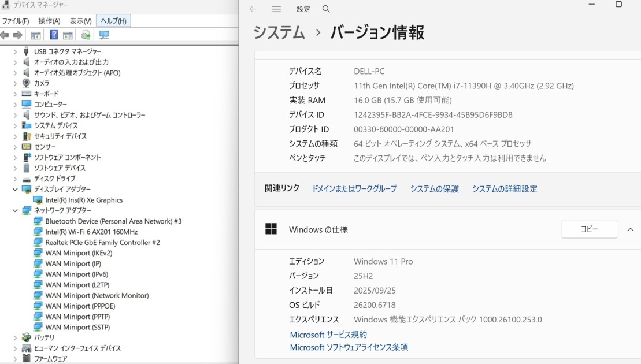Open the Settings hamburger navigation menu
The height and width of the screenshot is (364, 641).
coord(276,9)
